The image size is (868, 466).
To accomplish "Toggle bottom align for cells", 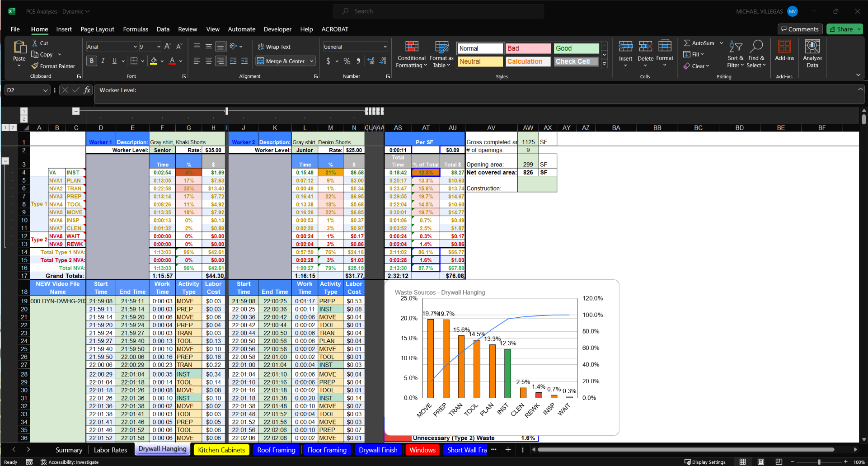I will click(220, 46).
